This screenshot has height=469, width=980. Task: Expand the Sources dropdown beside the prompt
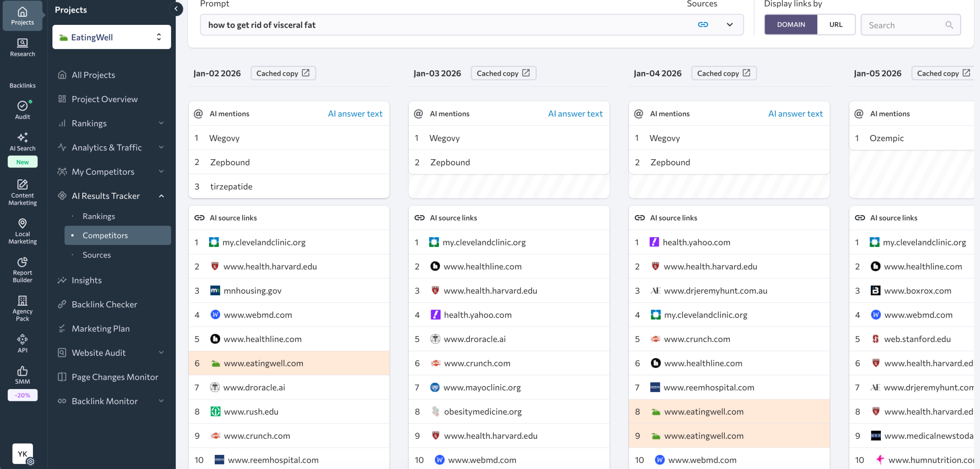pyautogui.click(x=730, y=24)
